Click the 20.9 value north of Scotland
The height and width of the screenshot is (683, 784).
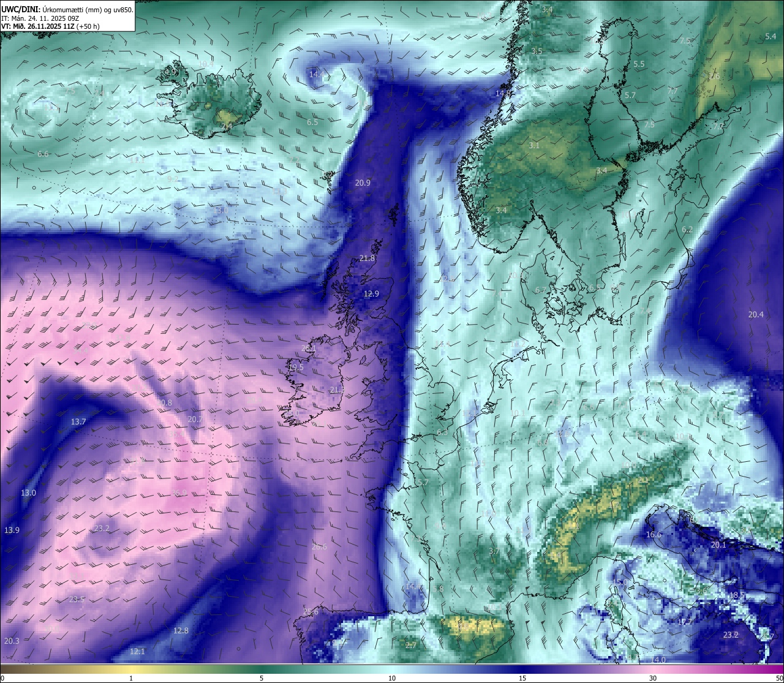[363, 183]
